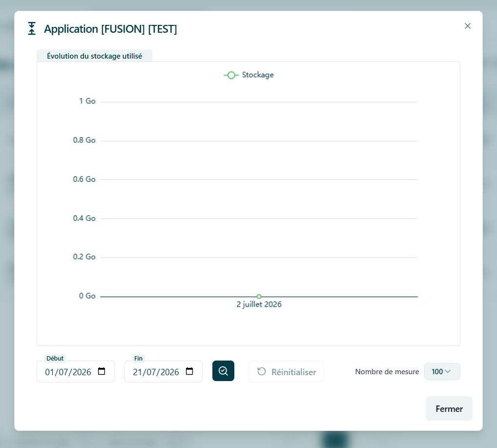497x448 pixels.
Task: Click the Début date field 01/07/2026
Action: point(76,371)
